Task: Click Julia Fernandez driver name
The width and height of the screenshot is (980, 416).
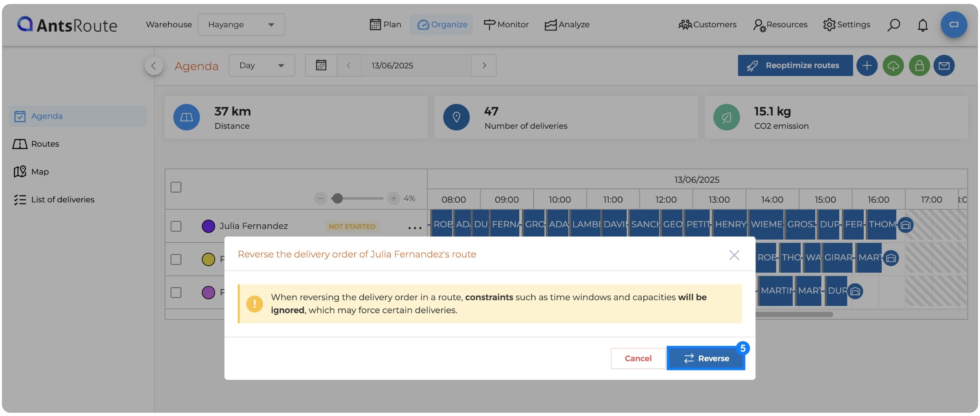Action: coord(254,226)
